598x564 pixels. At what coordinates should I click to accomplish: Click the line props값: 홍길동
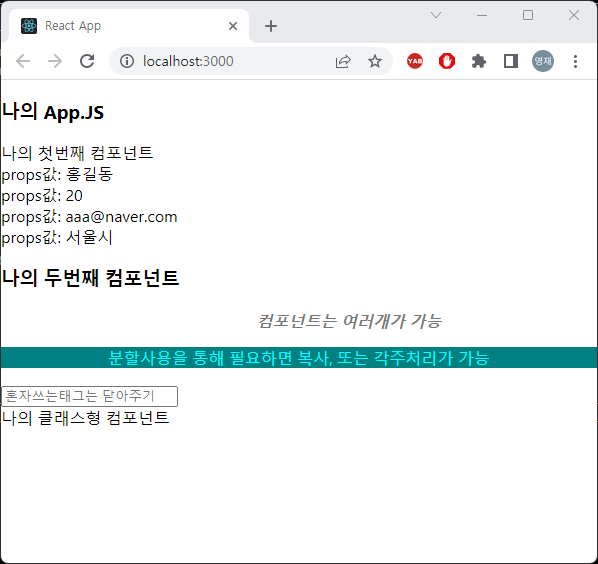coord(57,175)
